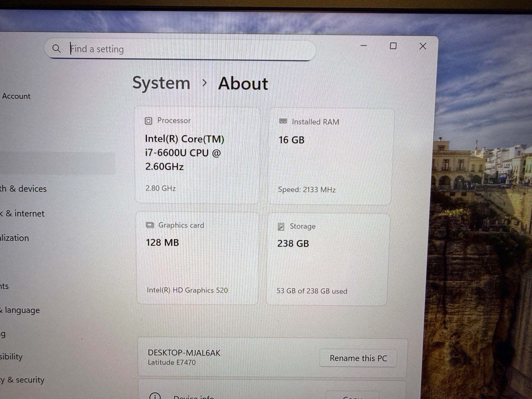Click the Processor card label
Screen dimensions: 532x399
[x=174, y=120]
